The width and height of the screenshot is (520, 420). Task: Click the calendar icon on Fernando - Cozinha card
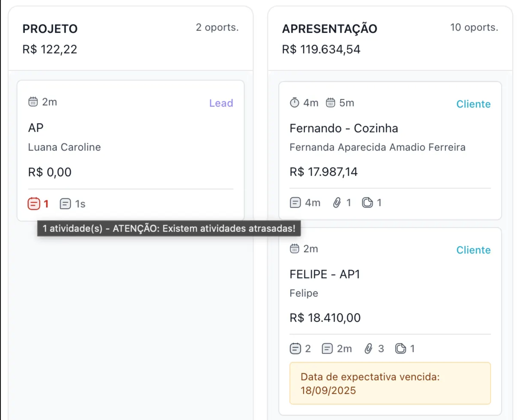coord(330,103)
